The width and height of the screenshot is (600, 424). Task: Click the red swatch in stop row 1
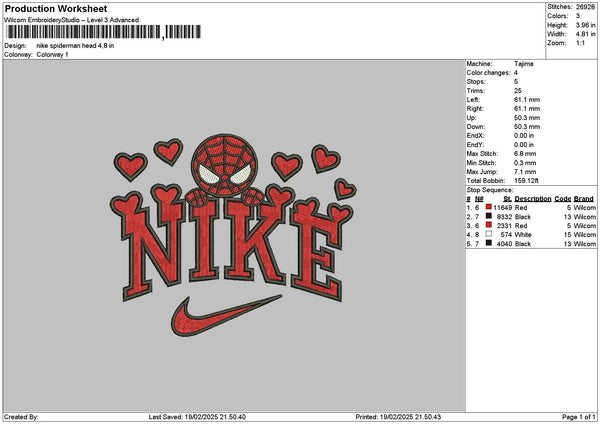[489, 207]
